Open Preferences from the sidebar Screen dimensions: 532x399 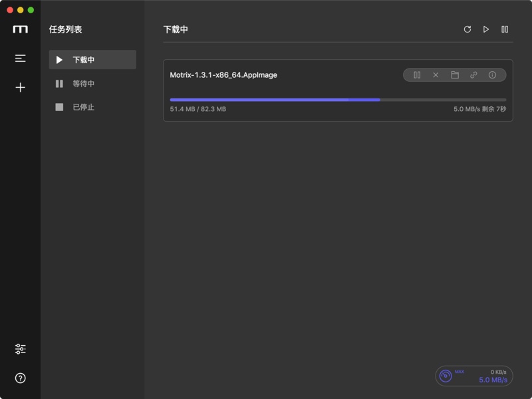(20, 348)
